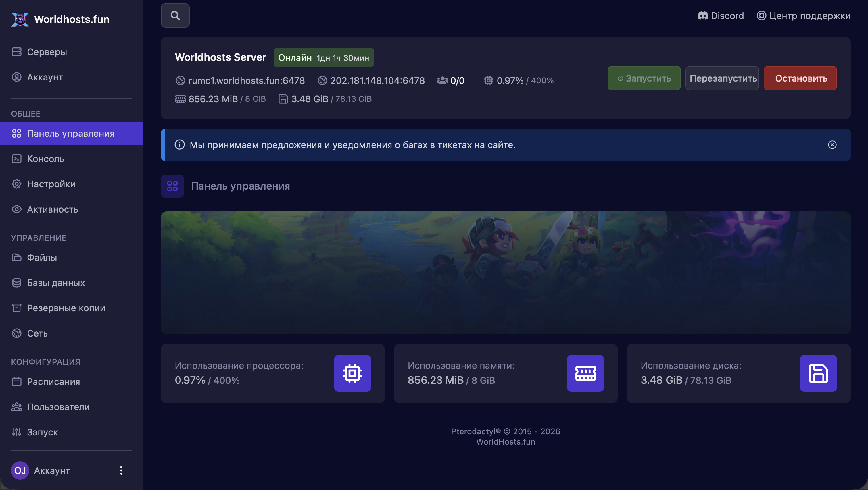The image size is (868, 490).
Task: Click the memory usage RAM icon tile
Action: point(585,373)
